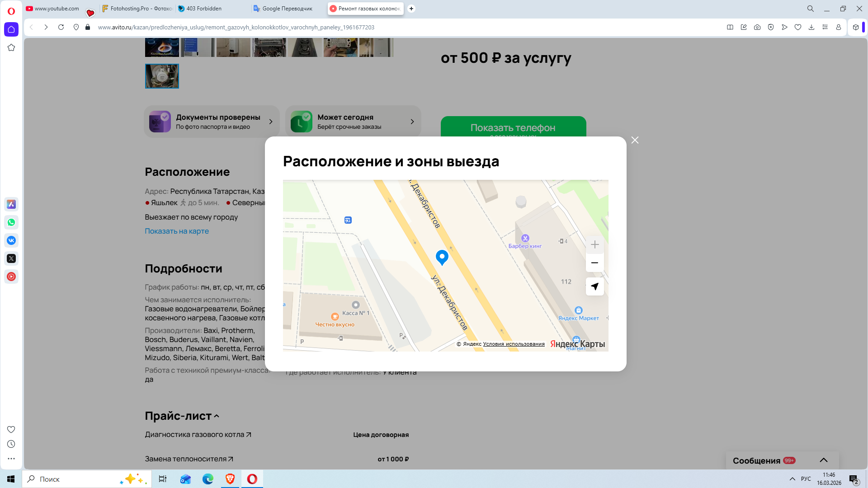This screenshot has width=868, height=488.
Task: Zoom out on the Yandex map
Action: click(594, 263)
